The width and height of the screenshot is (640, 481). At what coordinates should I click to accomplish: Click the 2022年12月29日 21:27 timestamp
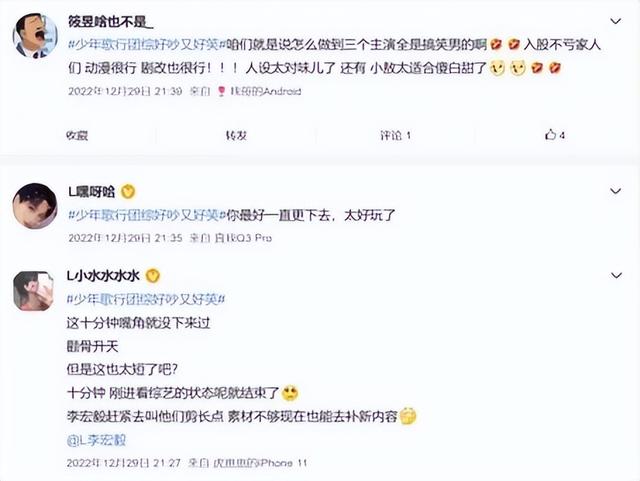(x=124, y=463)
